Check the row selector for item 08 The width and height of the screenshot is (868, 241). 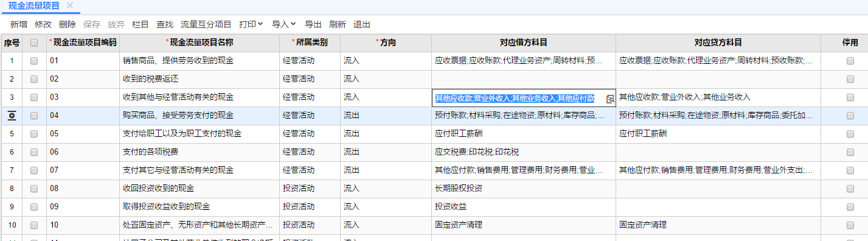click(34, 189)
